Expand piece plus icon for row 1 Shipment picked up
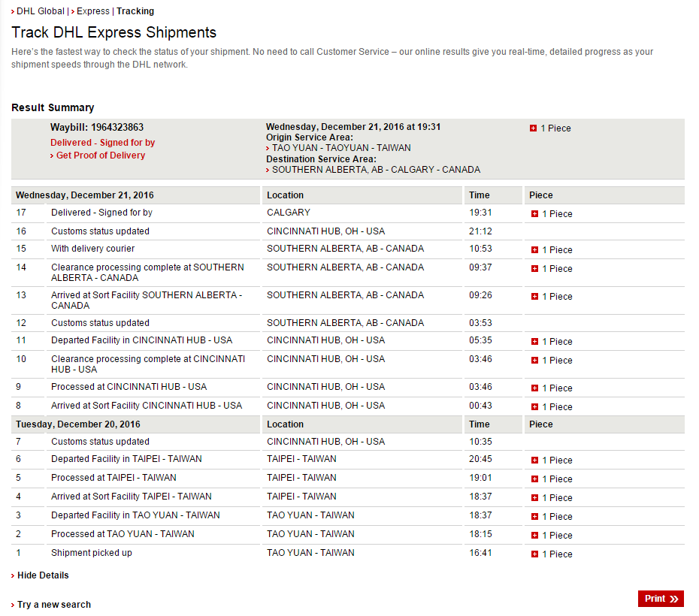 click(534, 554)
